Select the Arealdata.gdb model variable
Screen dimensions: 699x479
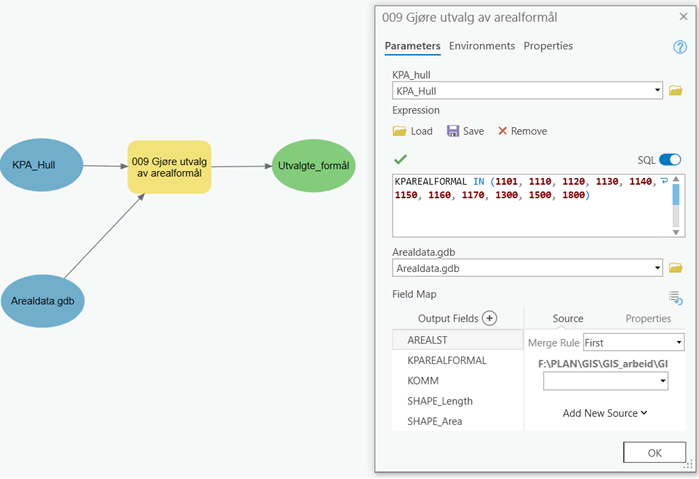click(x=42, y=299)
